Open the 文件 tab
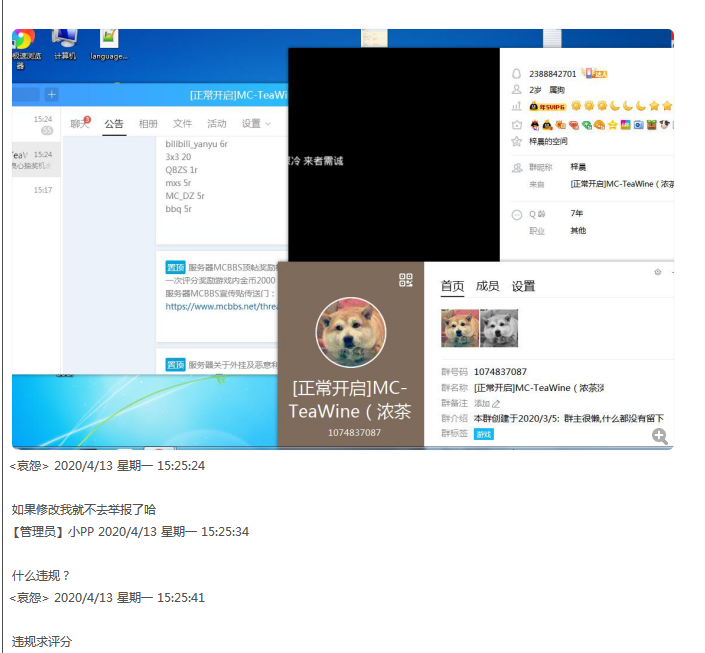Image resolution: width=705 pixels, height=653 pixels. [182, 124]
